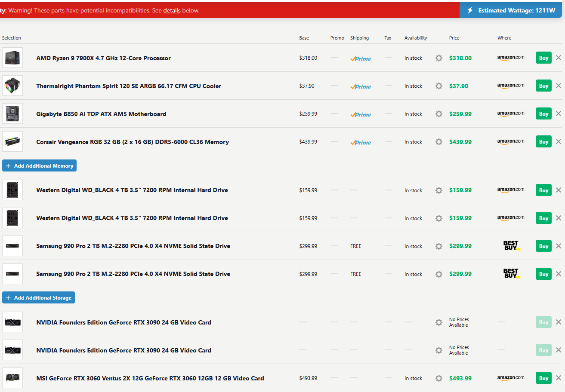The image size is (565, 392).
Task: Add additional storage to the build
Action: (x=38, y=297)
